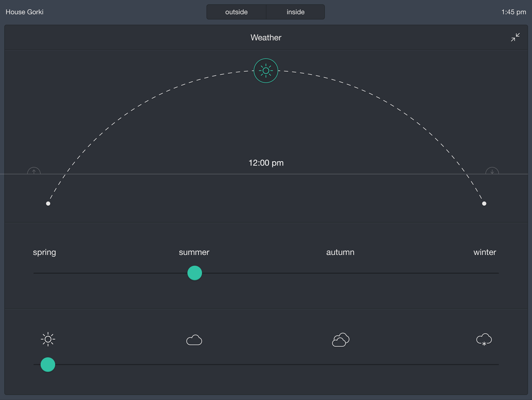Image resolution: width=532 pixels, height=400 pixels.
Task: Click the season slider handle
Action: (195, 273)
